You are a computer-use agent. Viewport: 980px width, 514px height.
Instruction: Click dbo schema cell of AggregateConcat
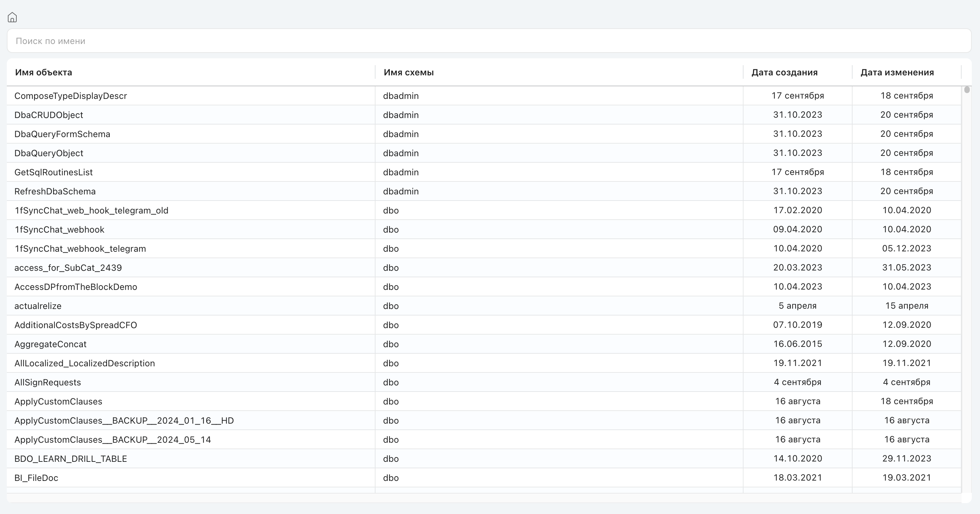pos(559,344)
